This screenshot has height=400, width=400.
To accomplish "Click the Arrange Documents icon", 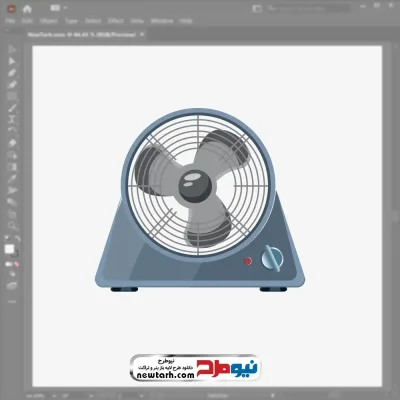I will 55,8.
